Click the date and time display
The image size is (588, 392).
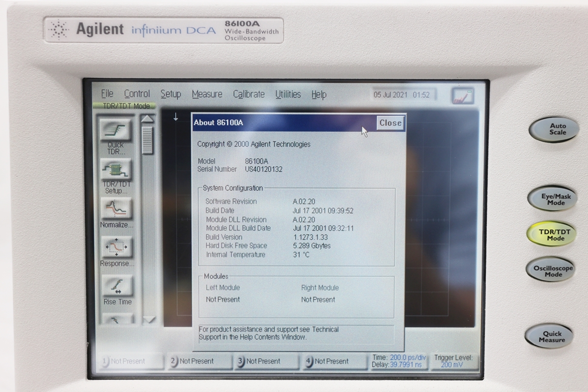402,95
